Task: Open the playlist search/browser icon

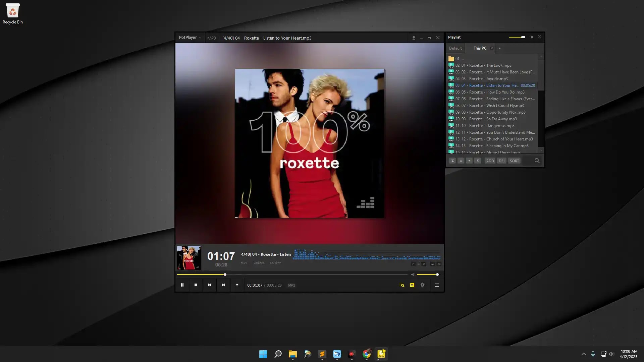Action: (x=401, y=285)
